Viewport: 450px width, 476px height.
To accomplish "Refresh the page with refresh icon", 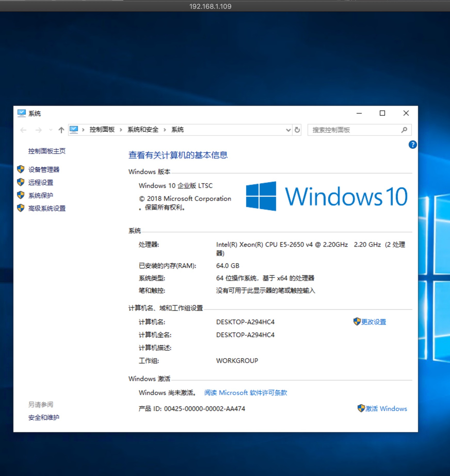I will pyautogui.click(x=297, y=130).
